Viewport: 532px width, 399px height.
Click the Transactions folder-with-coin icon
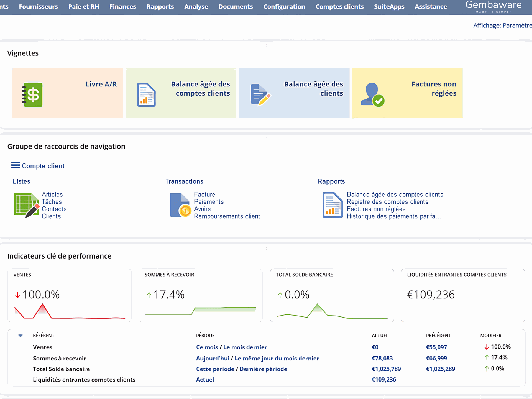180,205
